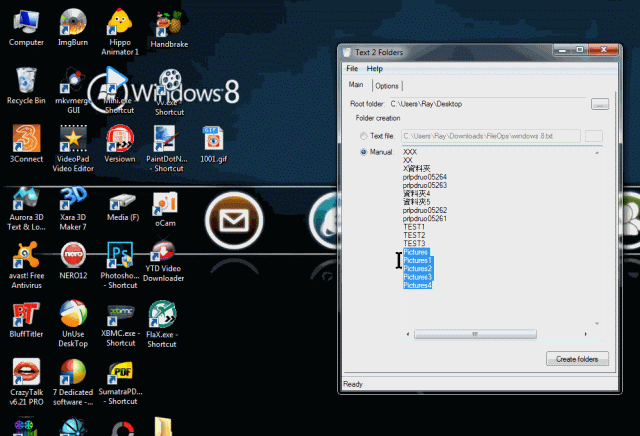640x436 pixels.
Task: Close the Text 2 Folders window
Action: [603, 50]
